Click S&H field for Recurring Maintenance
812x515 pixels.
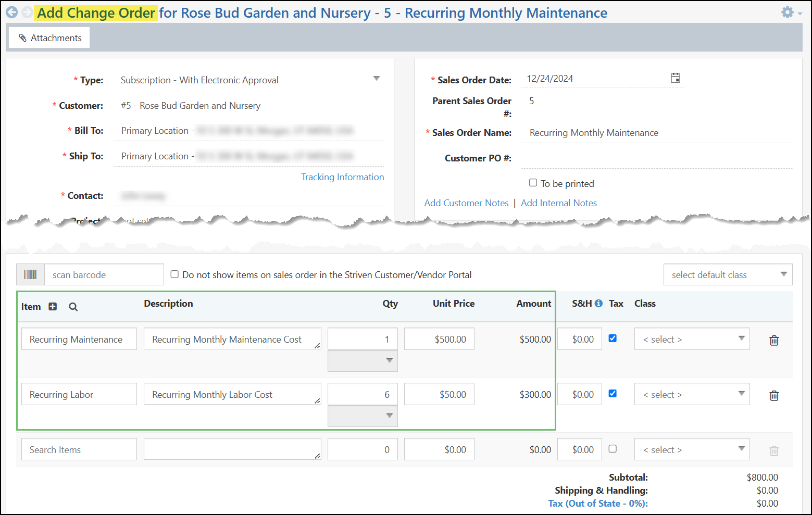point(580,339)
